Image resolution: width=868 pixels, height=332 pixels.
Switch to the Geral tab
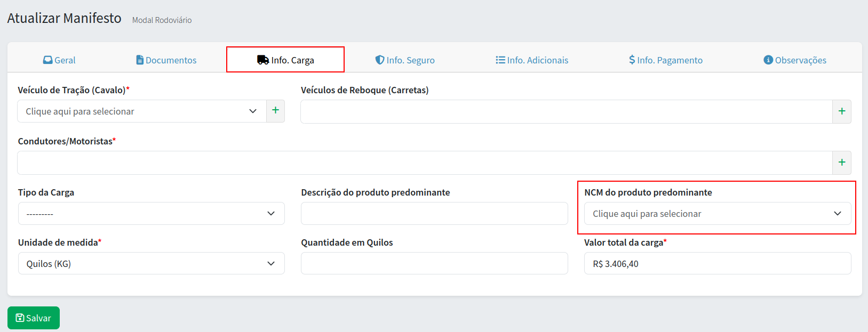click(x=59, y=60)
